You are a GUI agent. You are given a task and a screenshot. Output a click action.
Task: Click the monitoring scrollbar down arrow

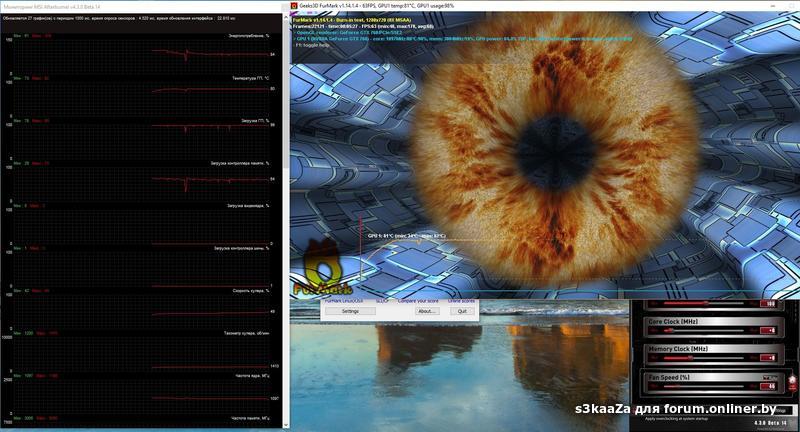[286, 425]
